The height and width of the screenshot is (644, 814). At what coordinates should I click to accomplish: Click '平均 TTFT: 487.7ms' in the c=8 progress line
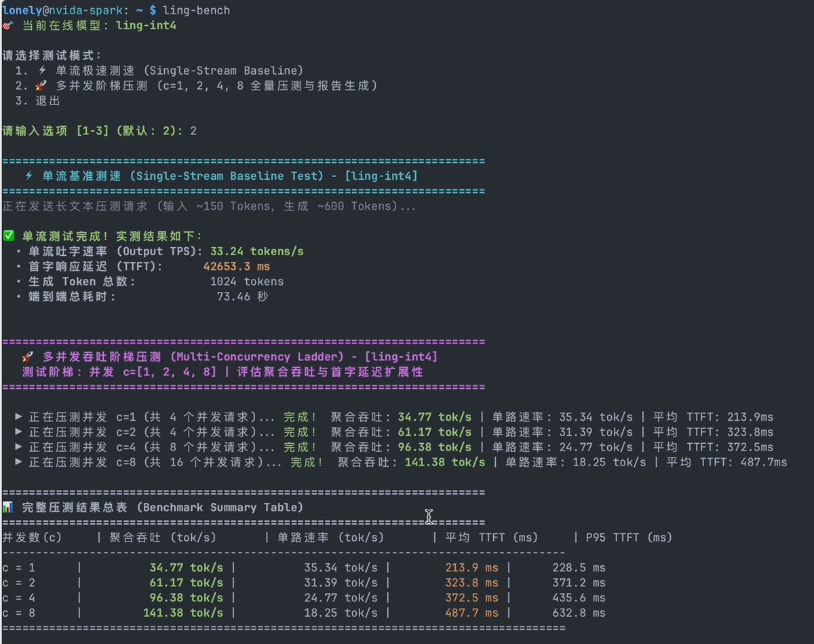[727, 462]
